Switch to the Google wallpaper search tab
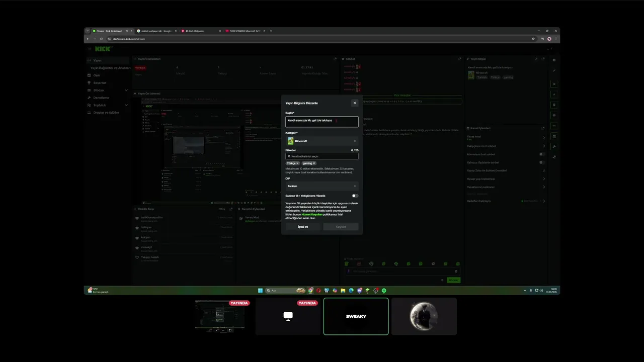 [x=156, y=31]
